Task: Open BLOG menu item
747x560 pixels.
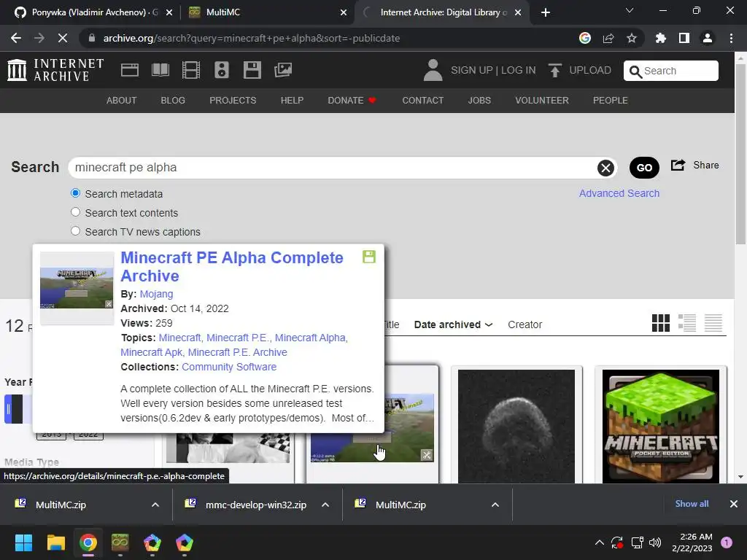Action: (173, 101)
